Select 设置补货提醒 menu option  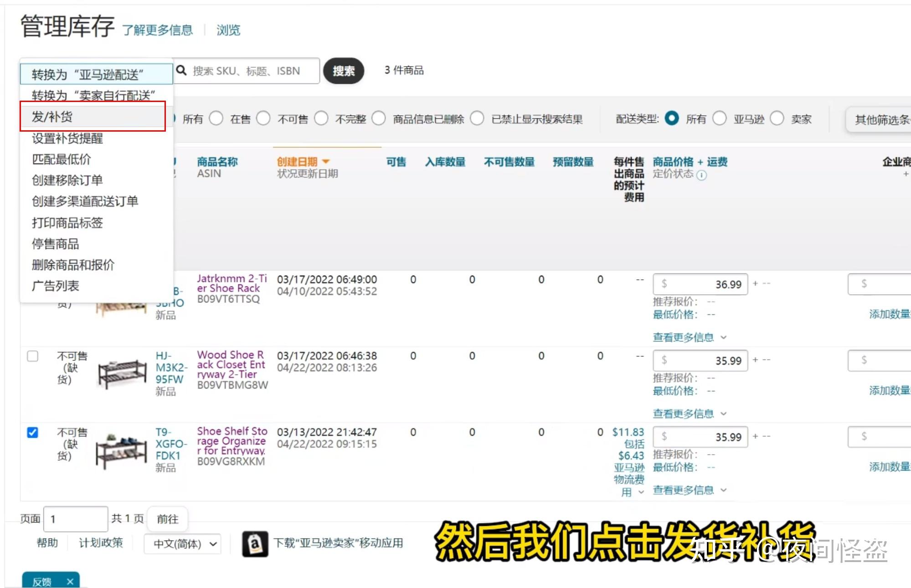click(96, 138)
